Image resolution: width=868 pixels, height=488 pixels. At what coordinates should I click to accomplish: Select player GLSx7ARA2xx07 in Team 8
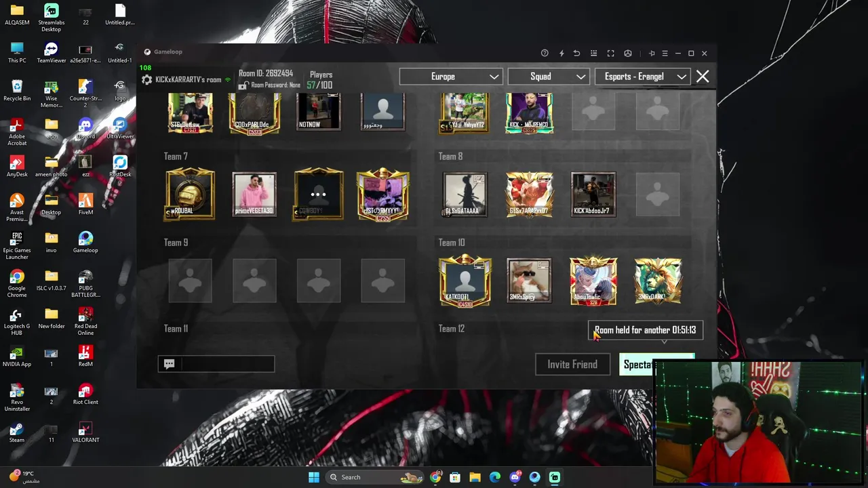tap(529, 195)
